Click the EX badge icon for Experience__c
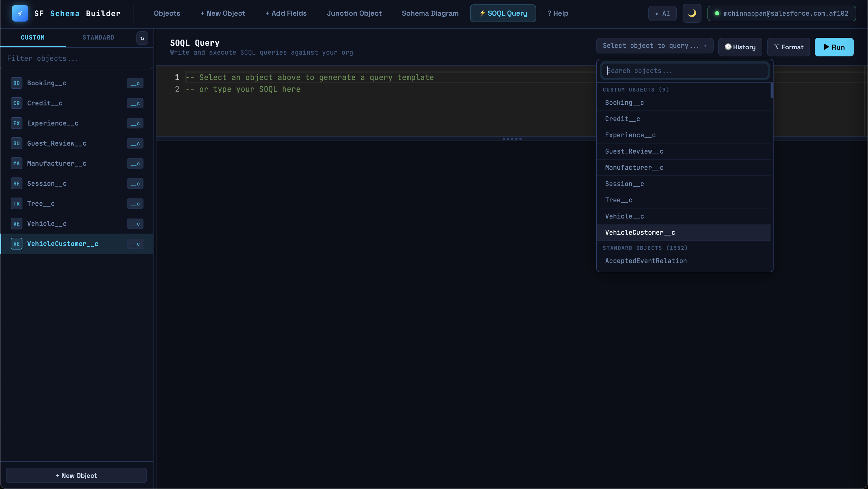The width and height of the screenshot is (868, 489). (17, 123)
